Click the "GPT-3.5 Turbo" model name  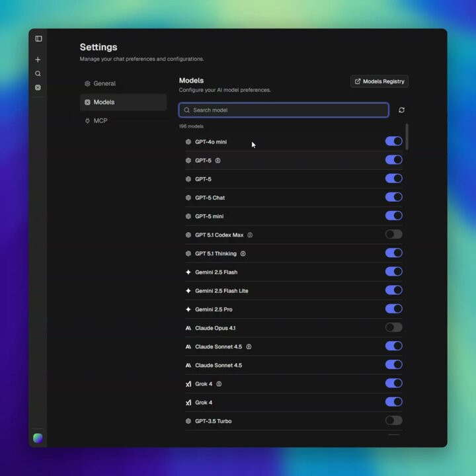(214, 421)
